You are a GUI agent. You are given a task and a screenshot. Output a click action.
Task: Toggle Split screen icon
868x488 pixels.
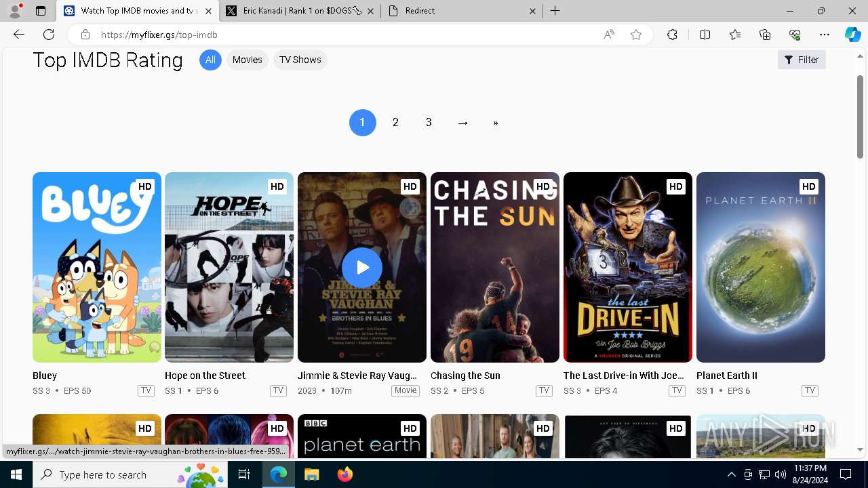tap(705, 35)
